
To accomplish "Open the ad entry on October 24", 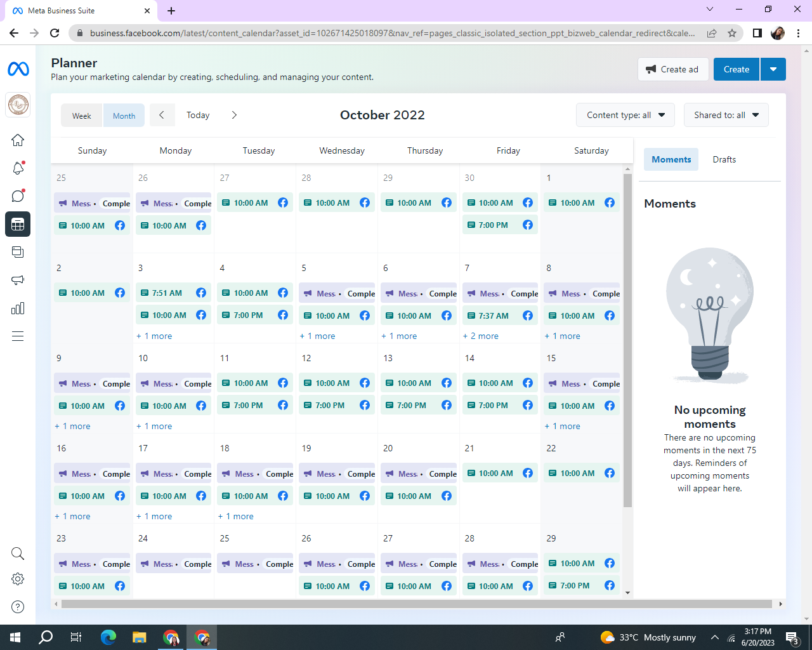I will point(174,564).
